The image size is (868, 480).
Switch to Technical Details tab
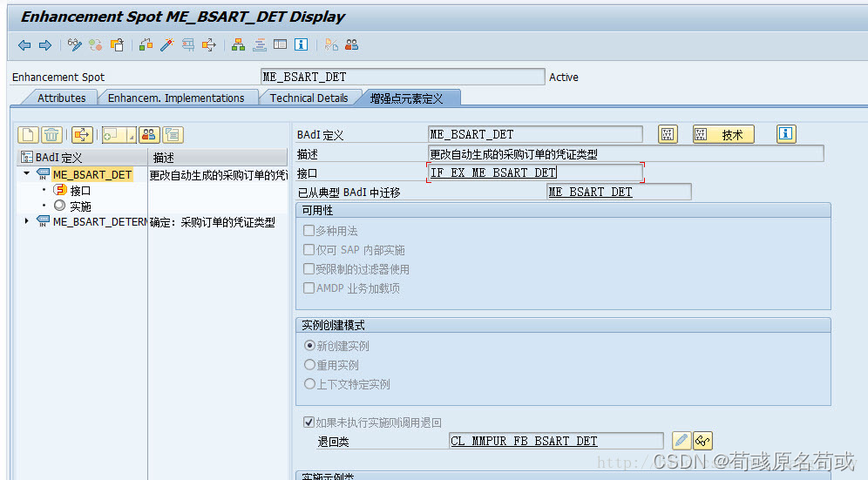[309, 98]
